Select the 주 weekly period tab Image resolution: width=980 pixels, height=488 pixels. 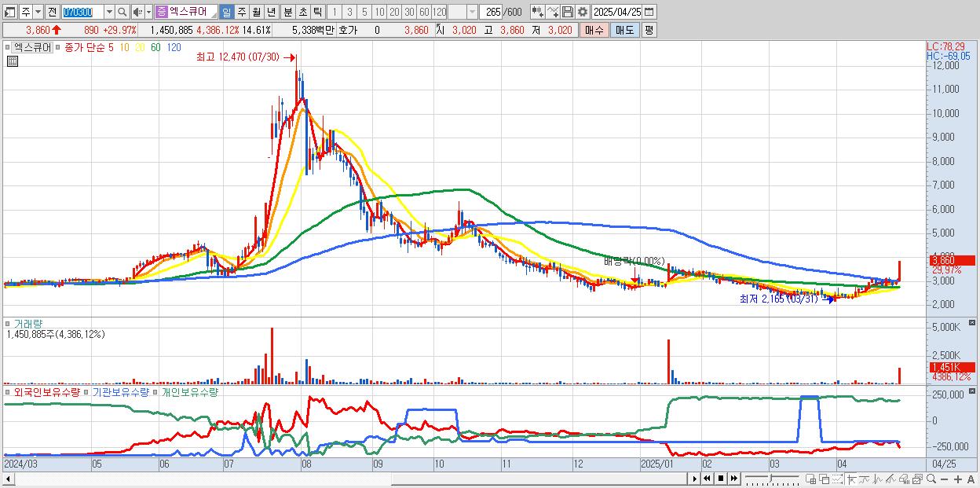click(242, 13)
